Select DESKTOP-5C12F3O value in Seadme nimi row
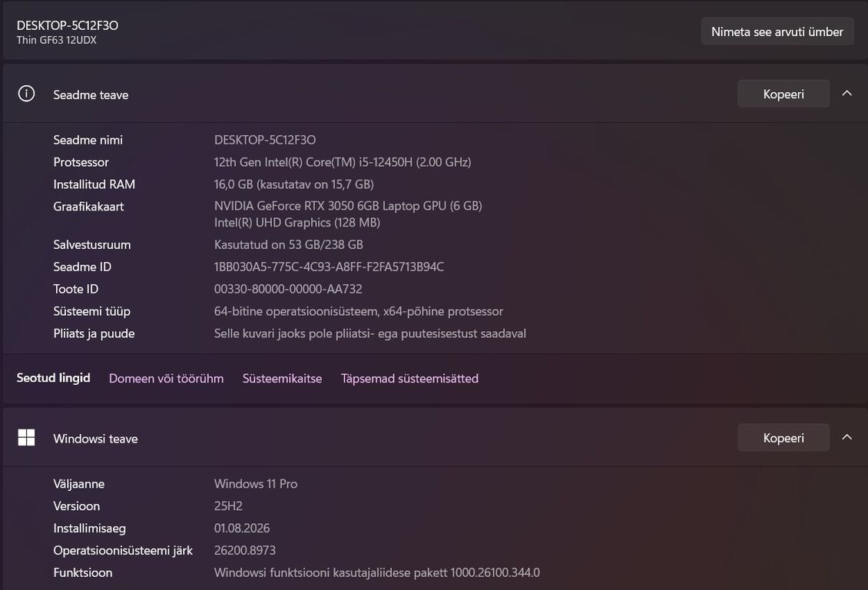The width and height of the screenshot is (868, 590). pos(264,140)
